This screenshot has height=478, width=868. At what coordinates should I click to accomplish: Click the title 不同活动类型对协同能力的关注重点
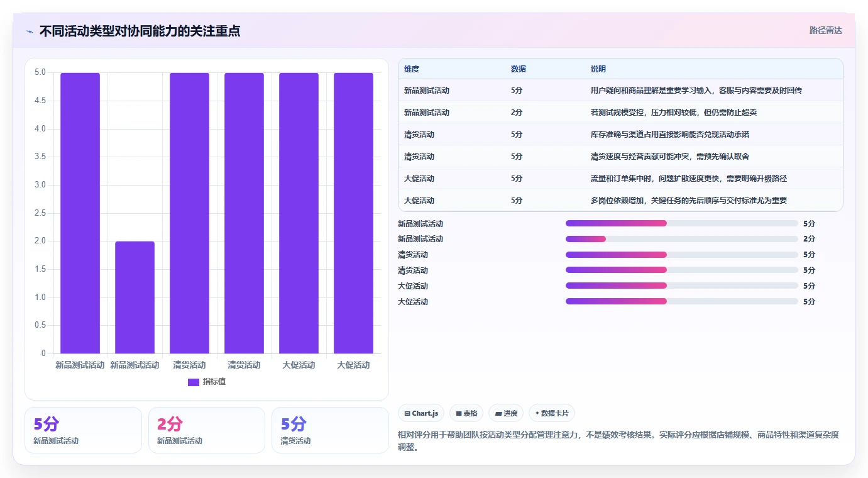pyautogui.click(x=140, y=31)
